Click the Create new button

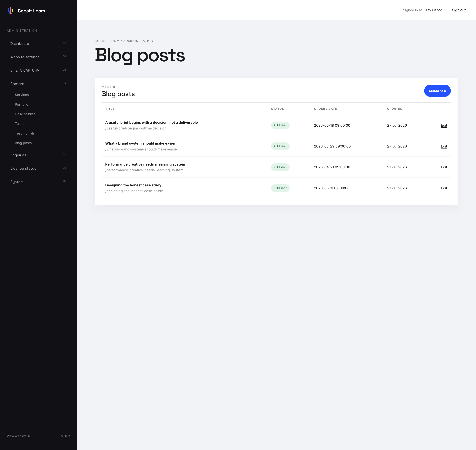[x=437, y=91]
